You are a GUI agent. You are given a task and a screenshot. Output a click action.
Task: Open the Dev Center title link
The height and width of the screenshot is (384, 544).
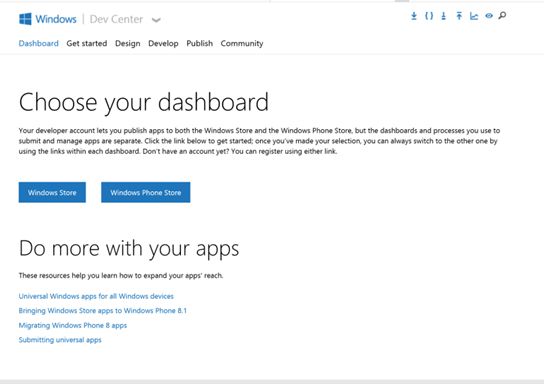click(x=116, y=19)
